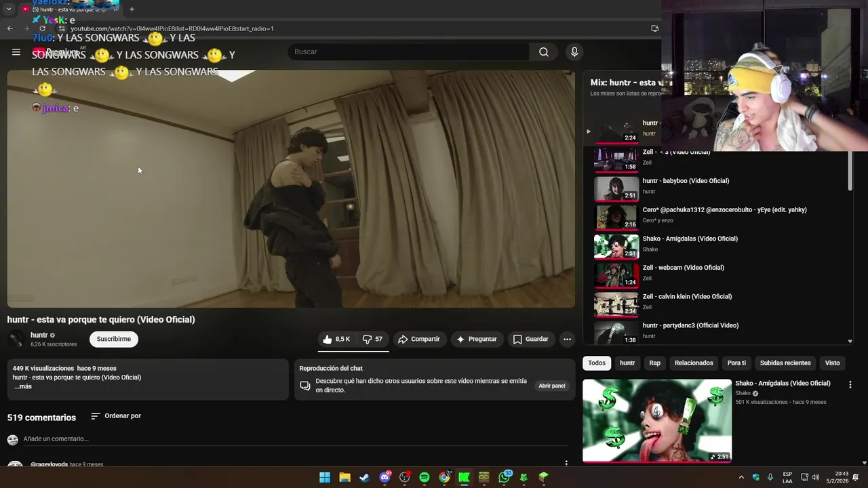Open the Ordenar por sort dropdown
Image resolution: width=868 pixels, height=488 pixels.
(116, 415)
